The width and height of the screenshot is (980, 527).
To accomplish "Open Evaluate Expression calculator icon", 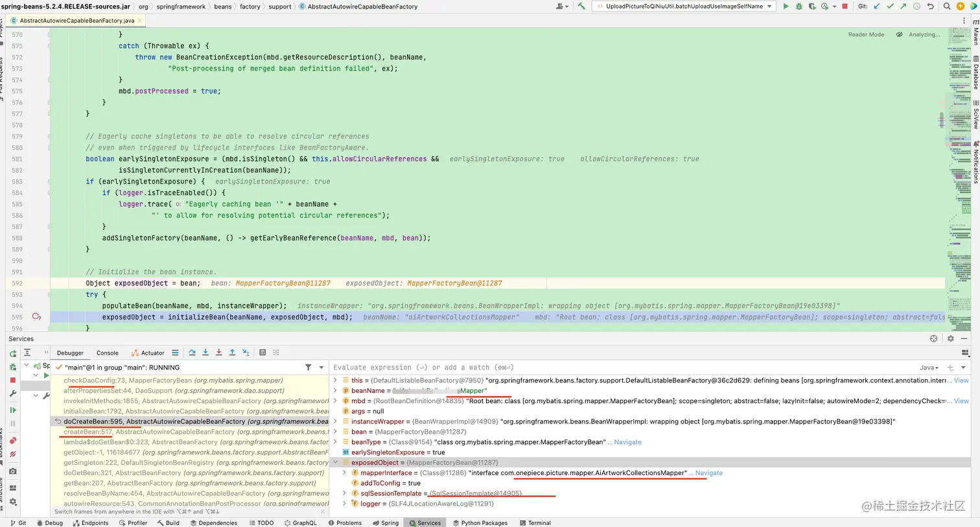I will [x=262, y=353].
